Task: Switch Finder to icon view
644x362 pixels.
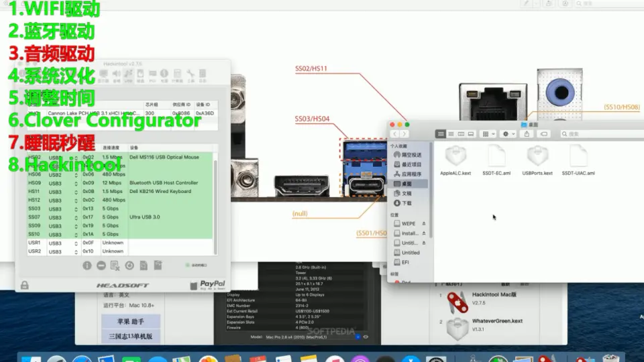Action: (441, 134)
